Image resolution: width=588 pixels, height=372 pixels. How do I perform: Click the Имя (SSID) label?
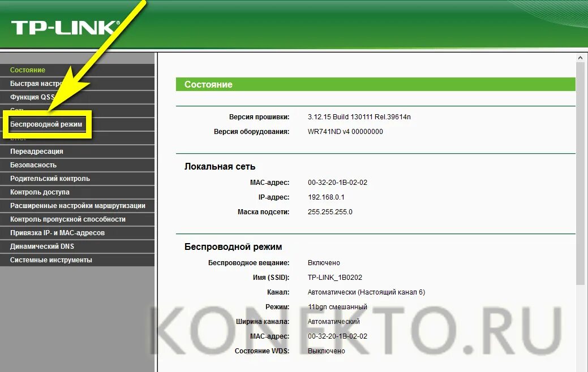(x=271, y=277)
